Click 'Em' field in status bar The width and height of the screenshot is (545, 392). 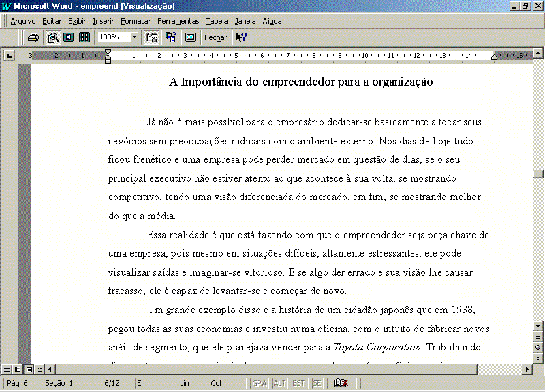click(142, 383)
